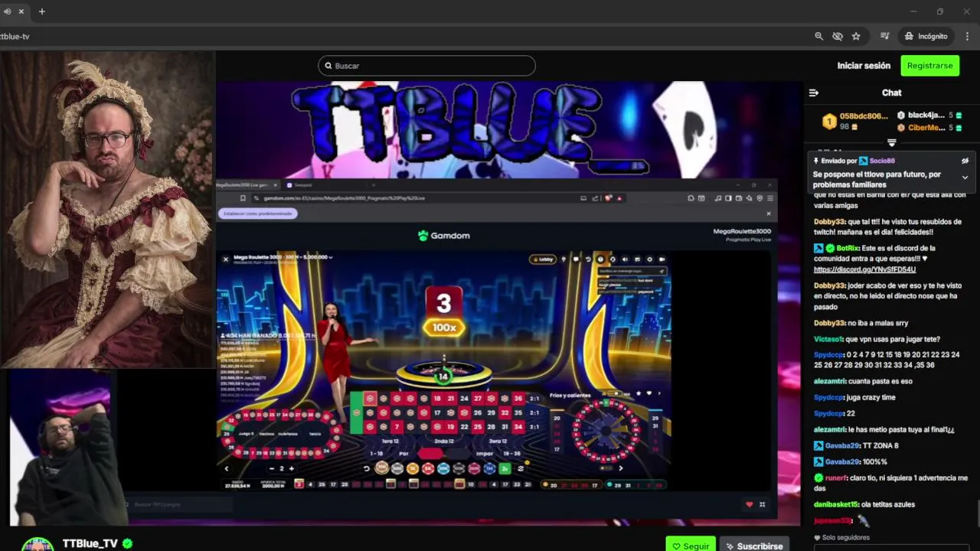Switch to the MegaRoulette3000 tab in the inner browser
This screenshot has height=551, width=980.
click(243, 184)
